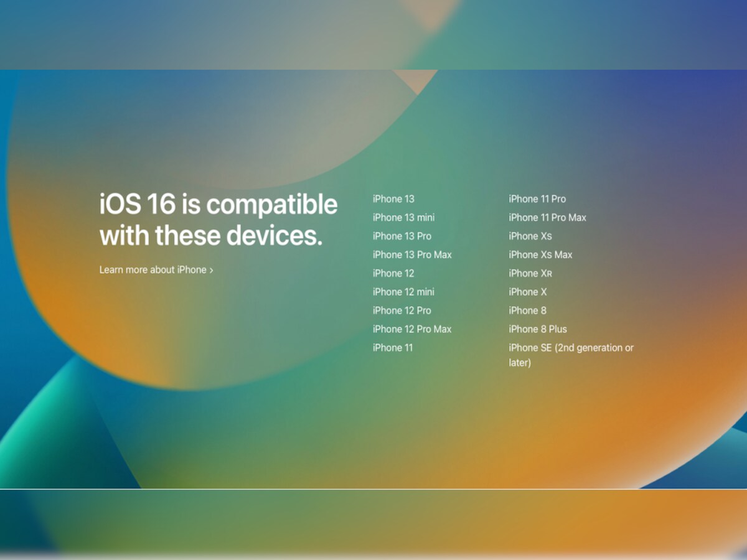The image size is (747, 560).
Task: Select the iPhone 8 Plus entry
Action: (x=538, y=329)
